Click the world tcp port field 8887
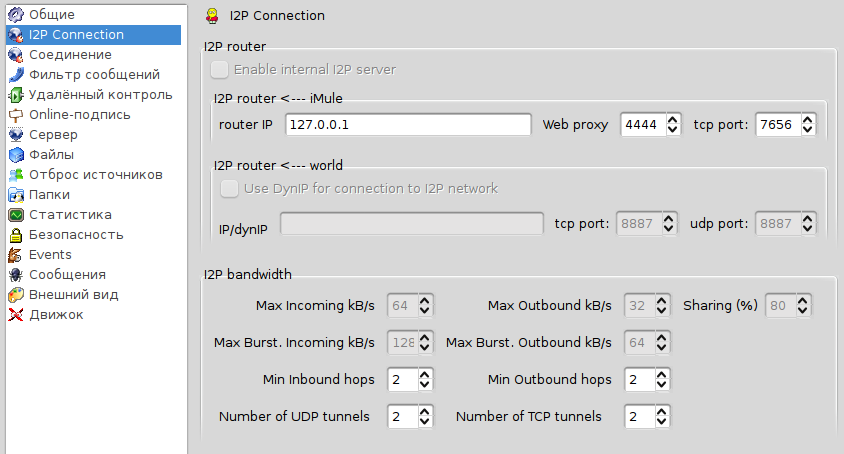Viewport: 844px width, 454px height. tap(639, 223)
